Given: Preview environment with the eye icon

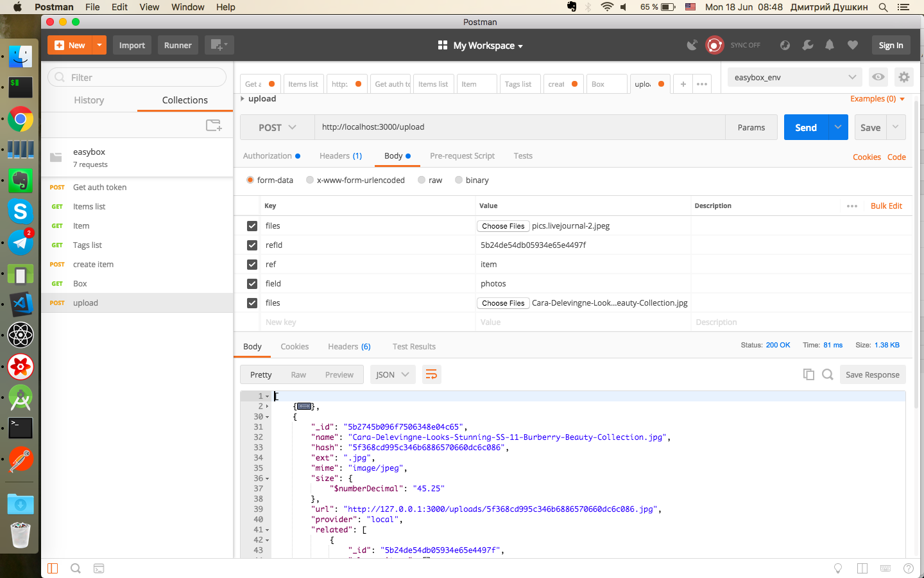Looking at the screenshot, I should pyautogui.click(x=878, y=77).
